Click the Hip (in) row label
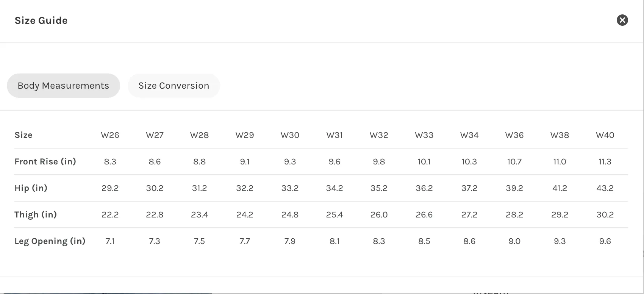Image resolution: width=644 pixels, height=294 pixels. tap(31, 188)
